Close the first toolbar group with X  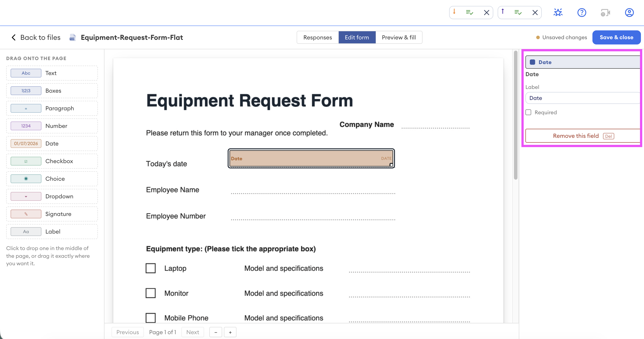486,13
